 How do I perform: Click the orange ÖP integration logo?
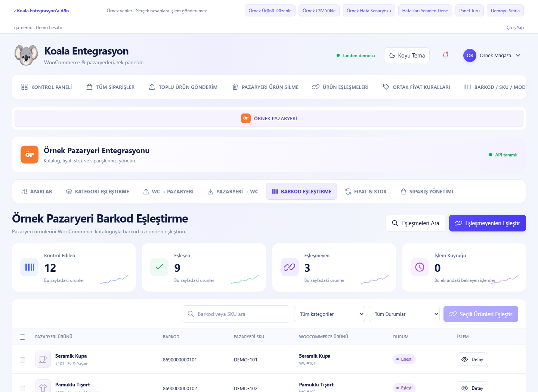(x=30, y=155)
